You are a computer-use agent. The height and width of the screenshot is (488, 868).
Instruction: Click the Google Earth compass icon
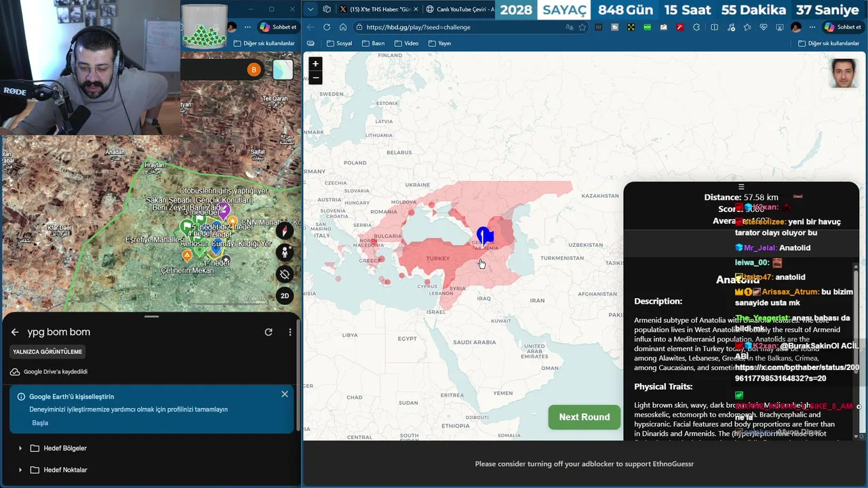coord(285,230)
